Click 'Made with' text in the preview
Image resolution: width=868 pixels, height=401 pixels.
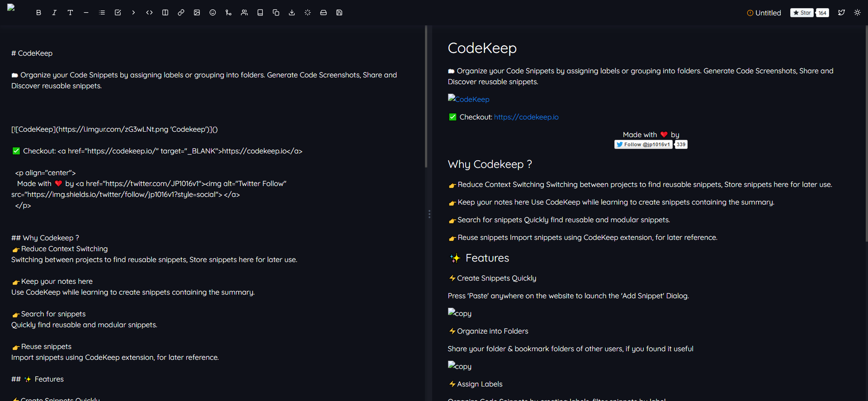pos(640,134)
